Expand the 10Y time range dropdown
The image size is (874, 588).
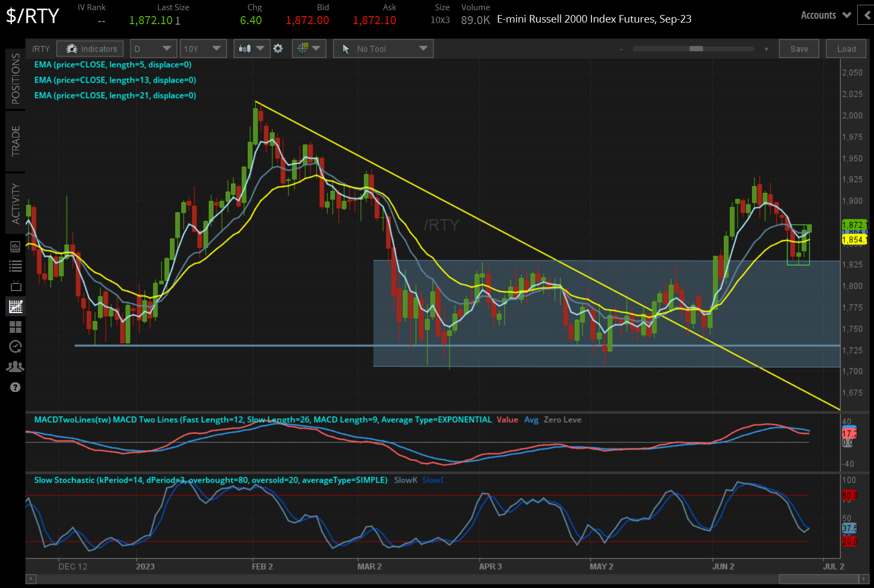[x=203, y=48]
